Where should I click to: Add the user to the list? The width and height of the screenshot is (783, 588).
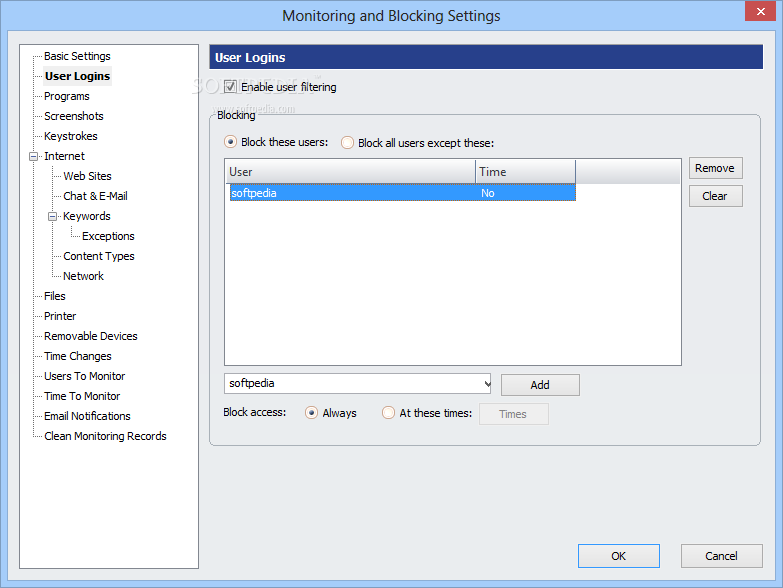(x=540, y=385)
